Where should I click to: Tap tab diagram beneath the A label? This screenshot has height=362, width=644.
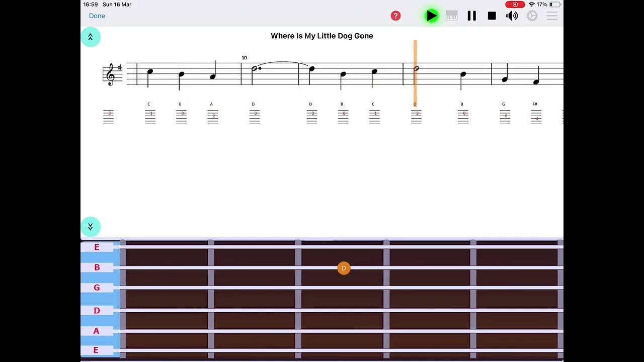(213, 117)
